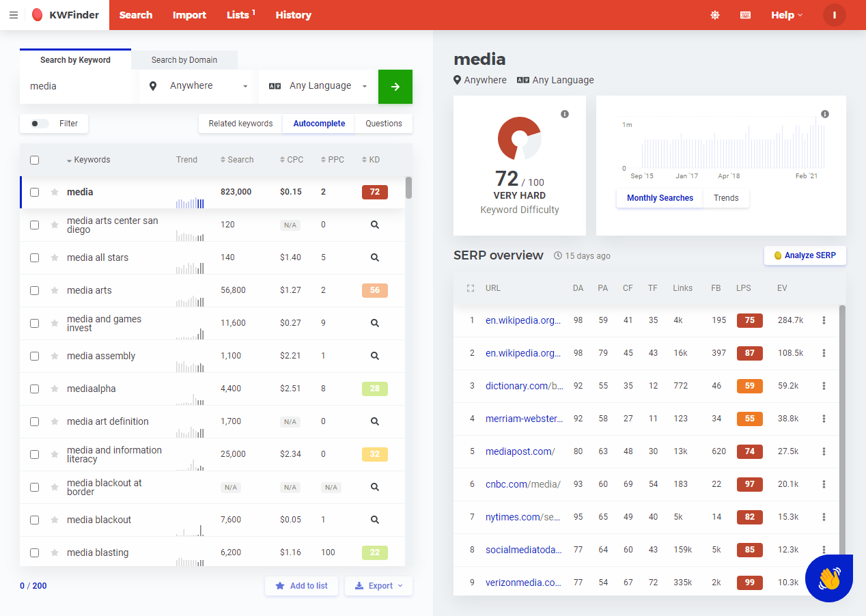Open more options for dictionary.com result
This screenshot has width=866, height=616.
click(x=824, y=386)
